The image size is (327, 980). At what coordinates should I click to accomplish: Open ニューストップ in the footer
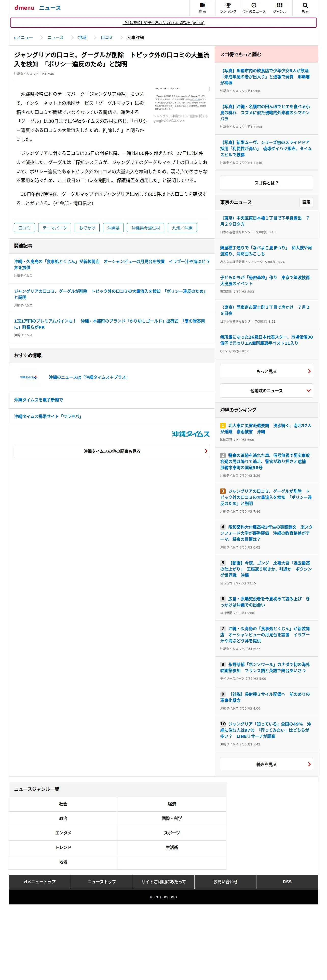102,882
